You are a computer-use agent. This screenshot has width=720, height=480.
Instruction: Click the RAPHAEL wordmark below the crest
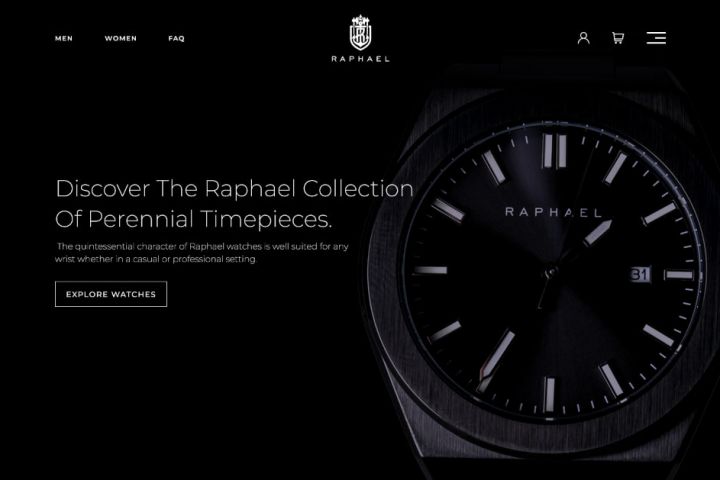click(360, 59)
